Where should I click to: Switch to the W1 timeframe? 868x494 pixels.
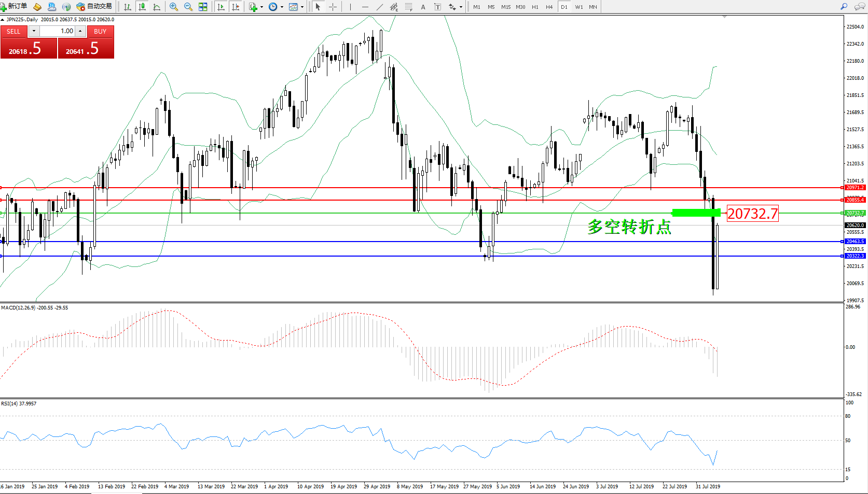click(x=578, y=7)
